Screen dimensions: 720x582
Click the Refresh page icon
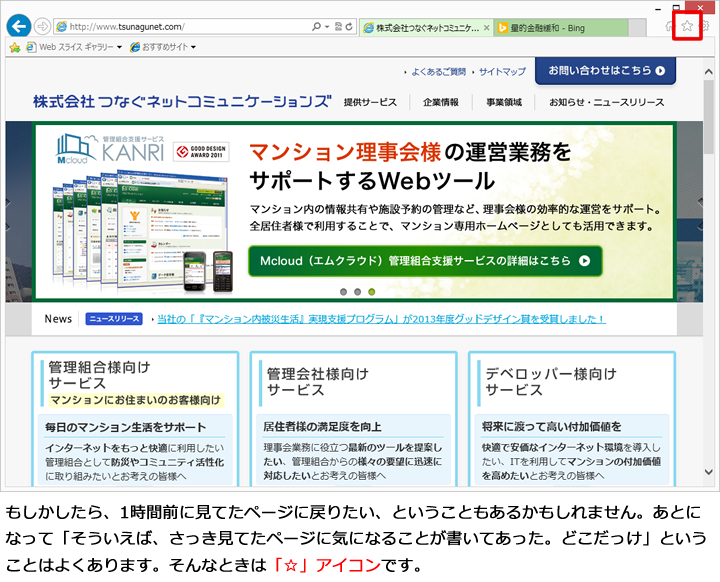pos(349,27)
